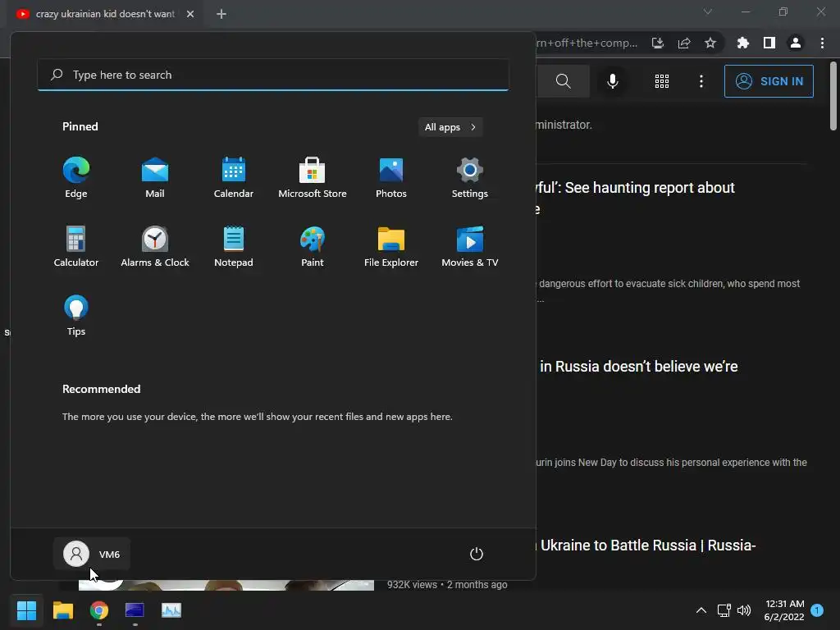840x630 pixels.
Task: Open YouTube settings three-dot menu
Action: pos(701,81)
